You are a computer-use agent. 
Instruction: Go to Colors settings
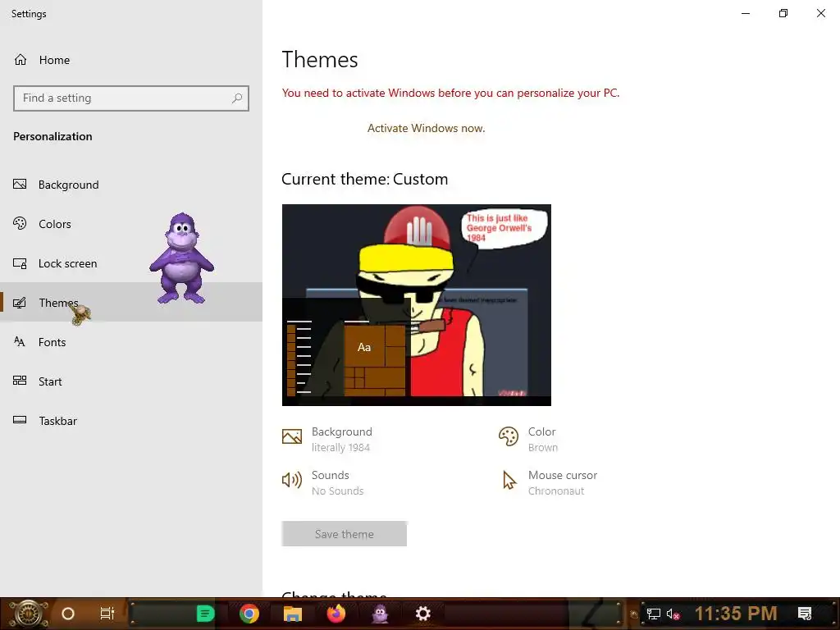131,224
